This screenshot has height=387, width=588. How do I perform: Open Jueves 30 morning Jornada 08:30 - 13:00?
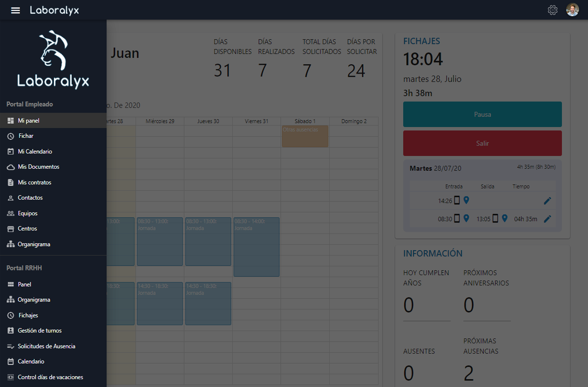[x=208, y=242]
